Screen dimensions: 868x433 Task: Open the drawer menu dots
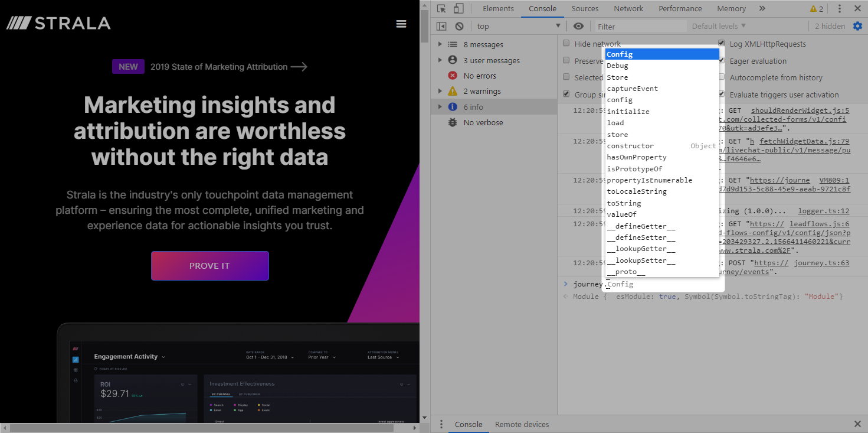click(441, 424)
